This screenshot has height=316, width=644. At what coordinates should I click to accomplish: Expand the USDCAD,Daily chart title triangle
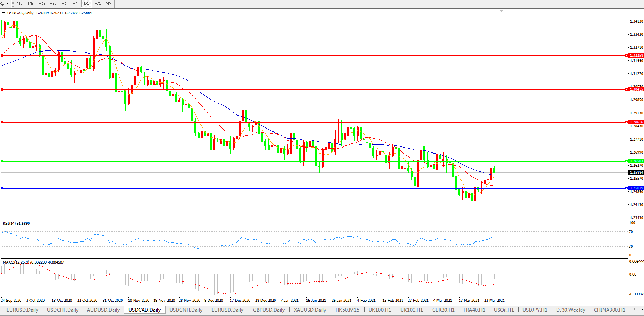pos(4,13)
